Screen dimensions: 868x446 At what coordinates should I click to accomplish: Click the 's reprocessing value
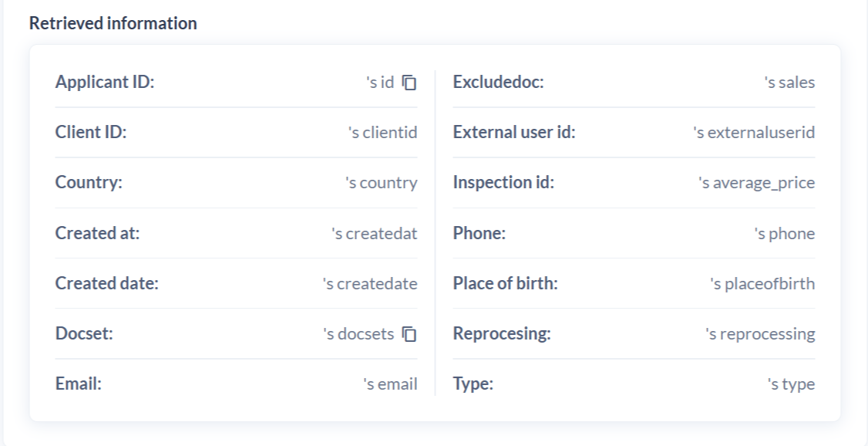760,334
